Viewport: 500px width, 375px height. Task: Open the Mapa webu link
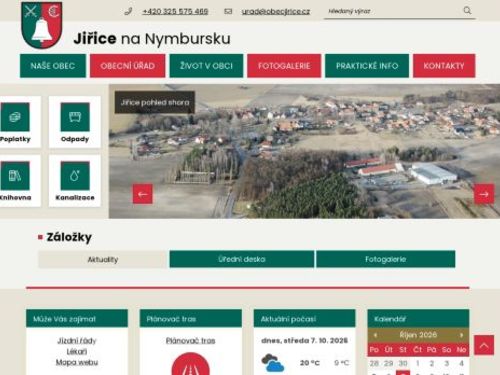pos(77,362)
